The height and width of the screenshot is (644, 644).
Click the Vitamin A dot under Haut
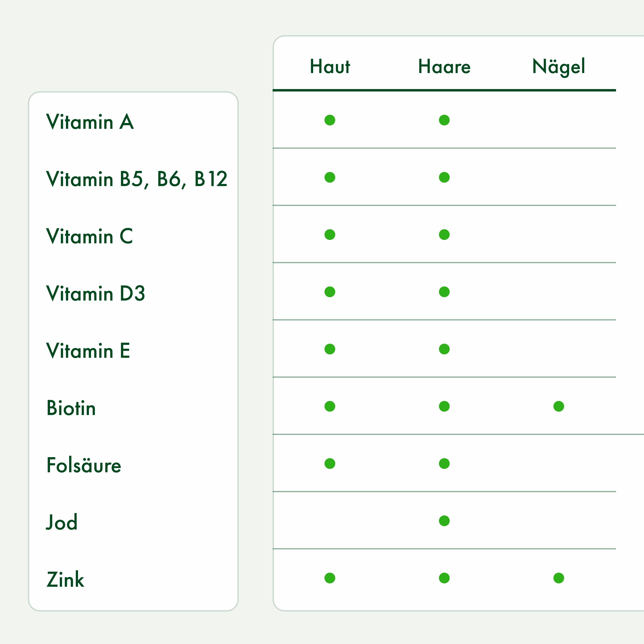tap(330, 120)
